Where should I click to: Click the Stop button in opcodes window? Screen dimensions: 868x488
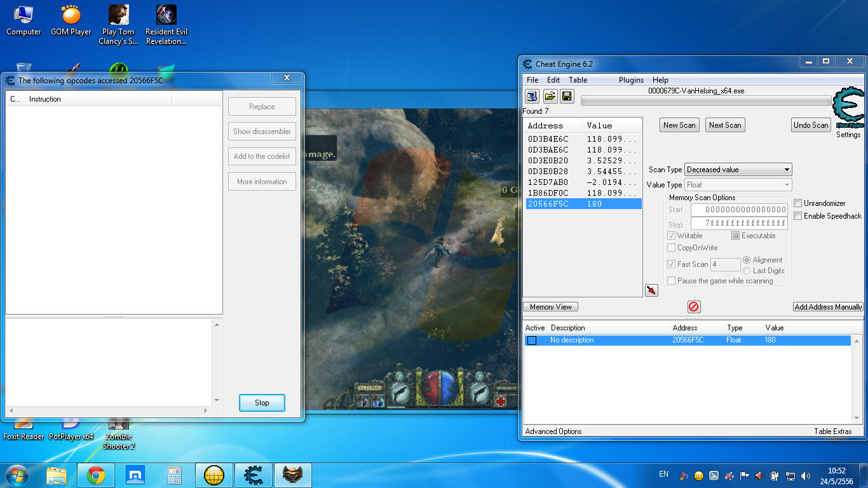click(262, 403)
